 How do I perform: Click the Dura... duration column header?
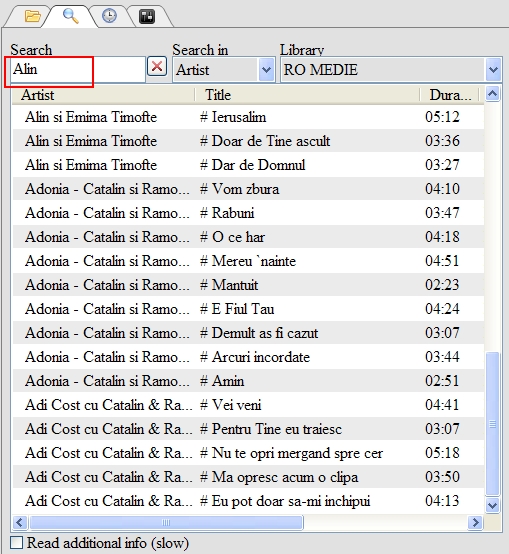pyautogui.click(x=449, y=95)
